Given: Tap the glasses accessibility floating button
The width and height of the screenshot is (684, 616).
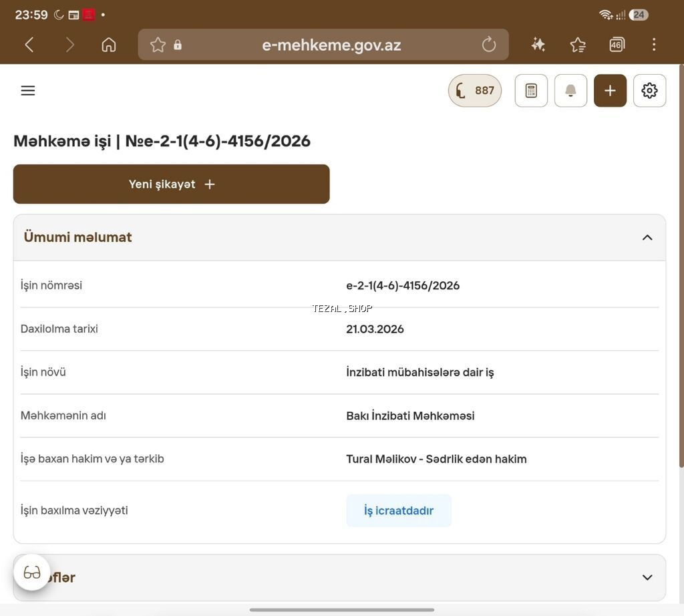Looking at the screenshot, I should (x=32, y=572).
